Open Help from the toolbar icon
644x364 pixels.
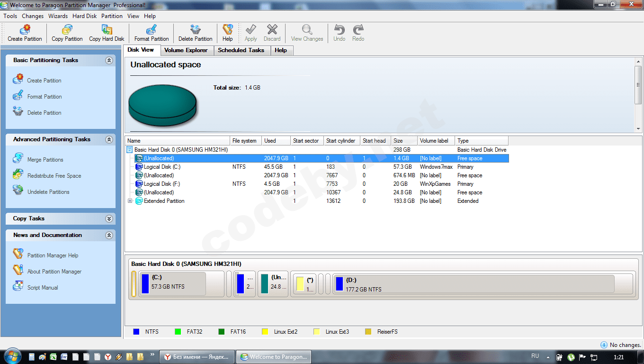click(x=228, y=30)
